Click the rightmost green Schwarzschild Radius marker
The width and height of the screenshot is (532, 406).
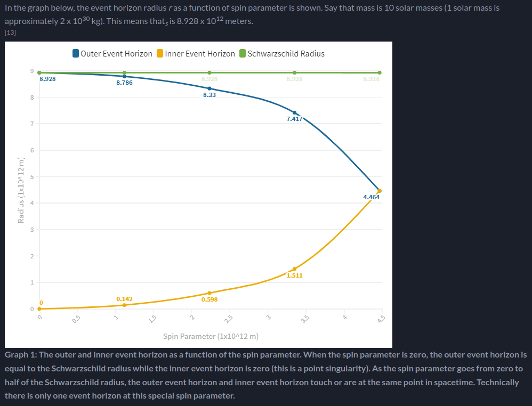(380, 72)
